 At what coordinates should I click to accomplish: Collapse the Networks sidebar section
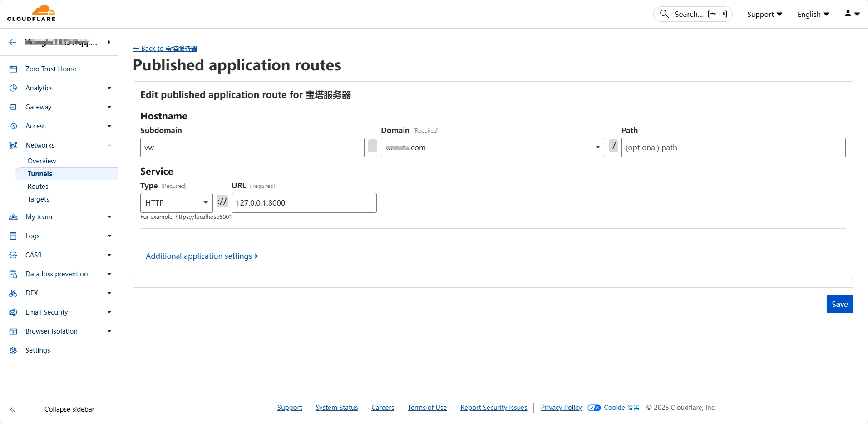click(x=109, y=145)
